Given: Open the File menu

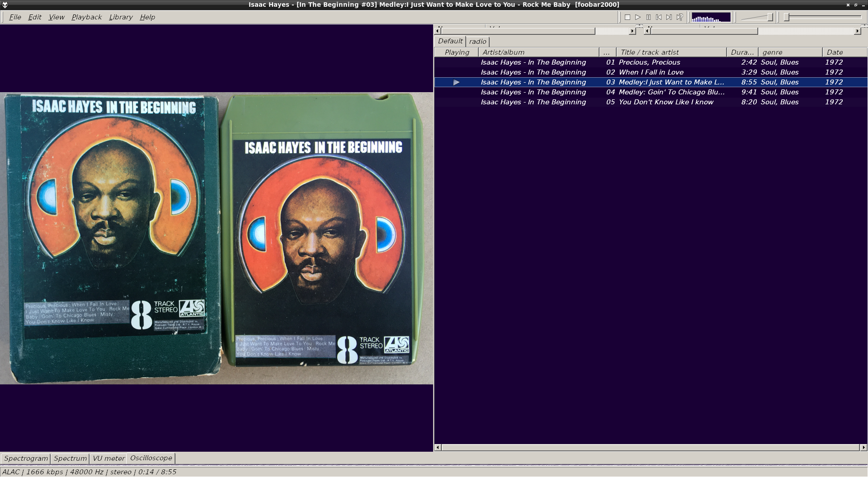Looking at the screenshot, I should tap(15, 17).
